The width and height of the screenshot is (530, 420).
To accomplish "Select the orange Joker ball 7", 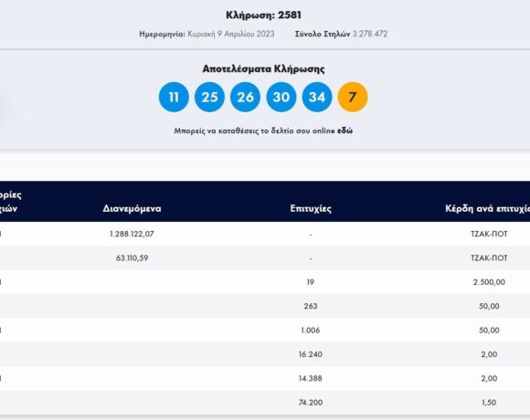I will (x=353, y=97).
